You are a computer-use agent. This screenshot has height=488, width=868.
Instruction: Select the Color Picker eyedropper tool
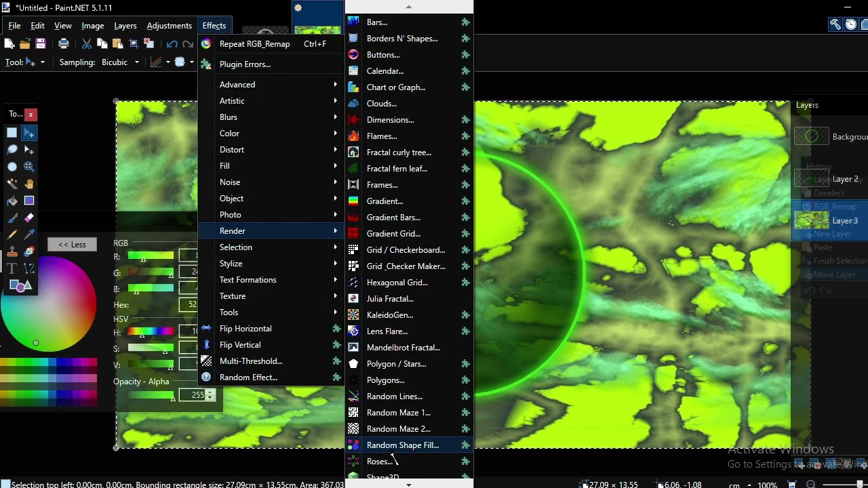[x=28, y=235]
